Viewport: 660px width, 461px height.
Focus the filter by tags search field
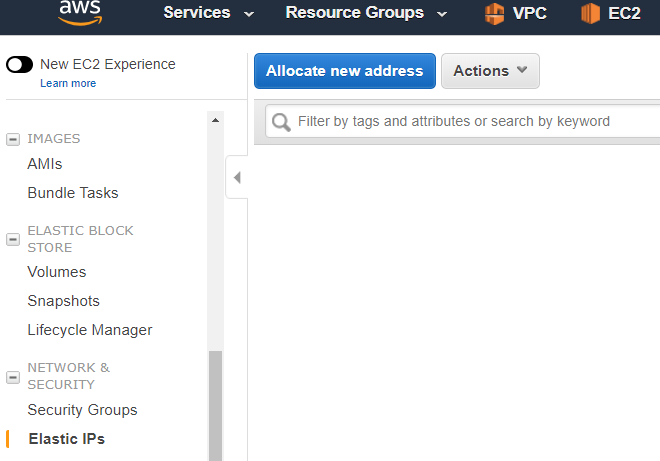pyautogui.click(x=463, y=121)
